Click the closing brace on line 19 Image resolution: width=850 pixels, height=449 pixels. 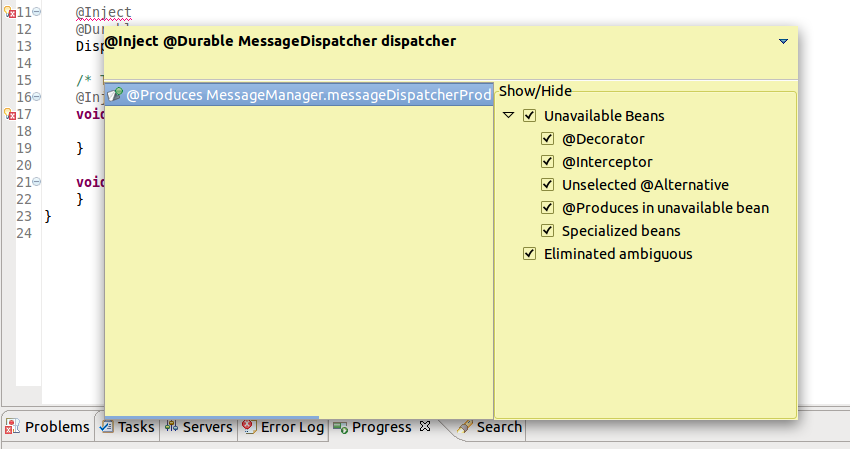coord(80,148)
